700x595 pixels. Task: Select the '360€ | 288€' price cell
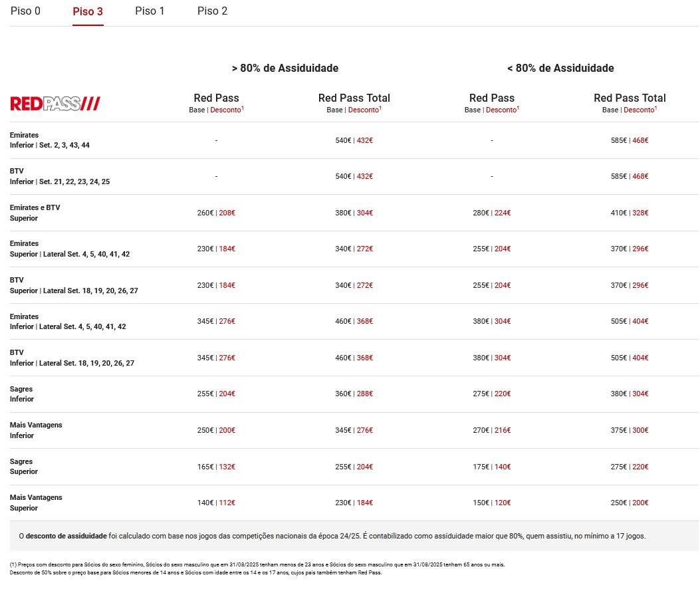point(354,394)
